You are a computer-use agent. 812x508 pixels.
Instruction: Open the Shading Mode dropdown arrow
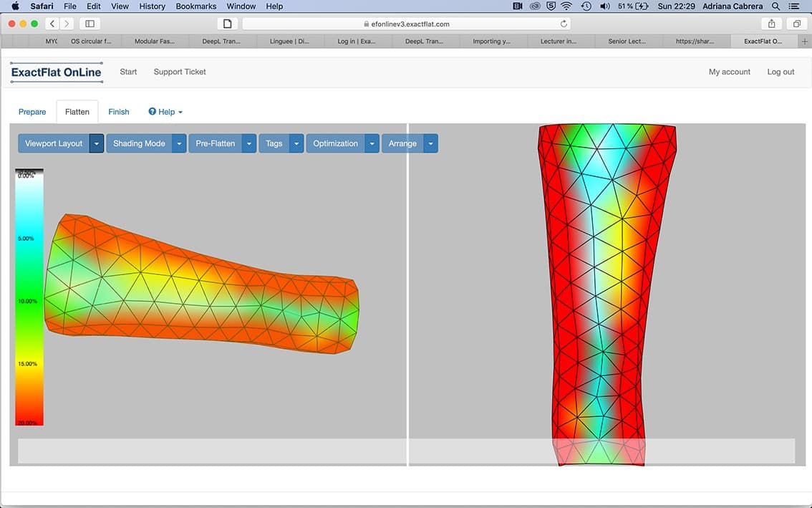tap(180, 143)
